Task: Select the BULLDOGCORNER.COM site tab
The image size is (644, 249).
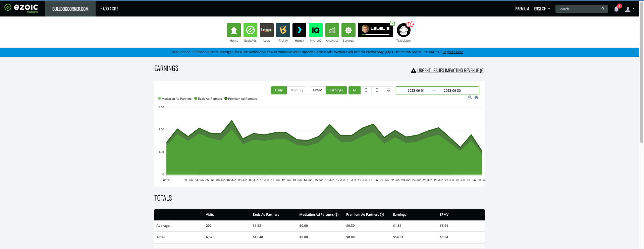Action: pyautogui.click(x=70, y=9)
